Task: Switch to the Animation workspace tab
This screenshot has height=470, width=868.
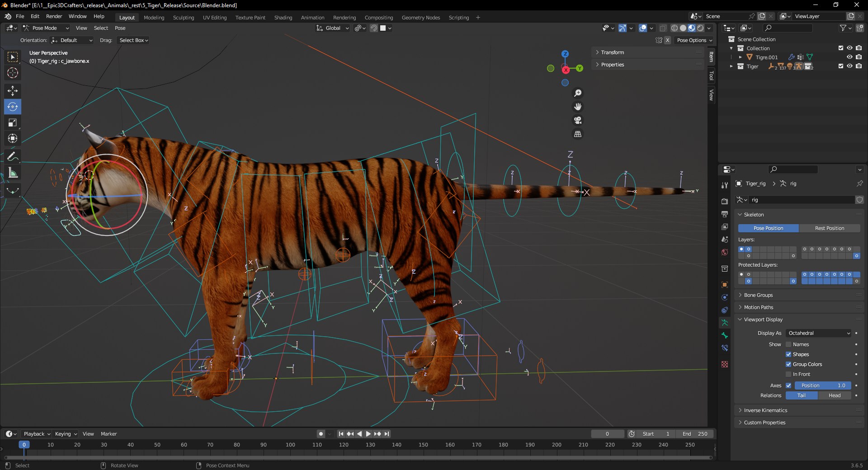Action: [x=312, y=18]
